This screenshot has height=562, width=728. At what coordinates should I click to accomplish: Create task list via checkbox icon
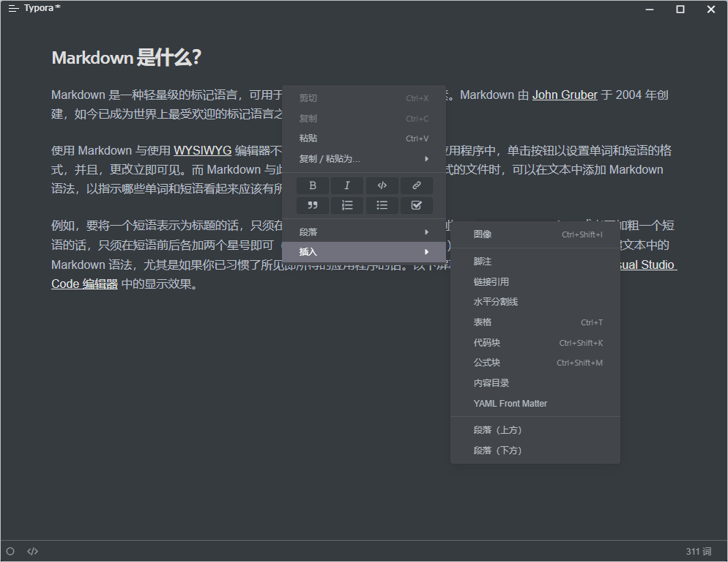click(417, 205)
